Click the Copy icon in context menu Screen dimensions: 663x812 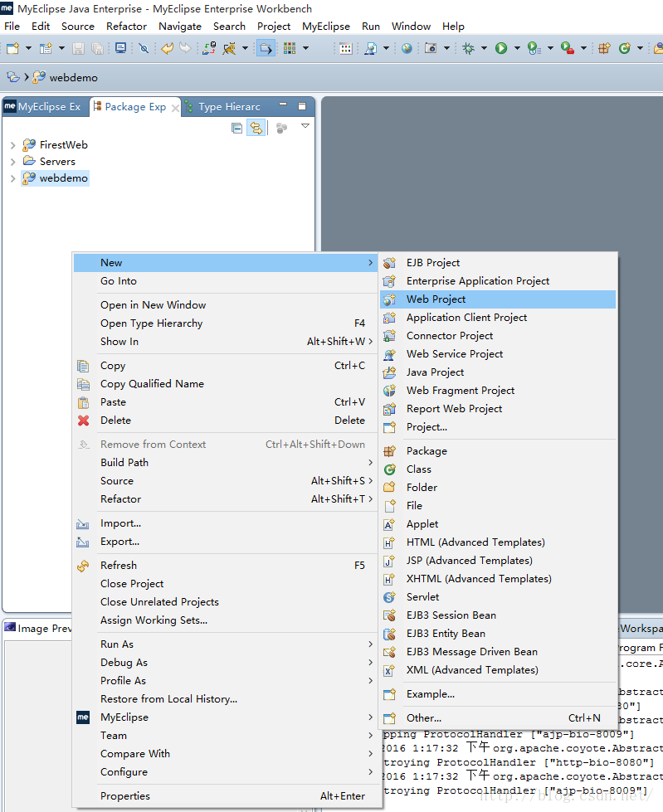click(x=83, y=366)
